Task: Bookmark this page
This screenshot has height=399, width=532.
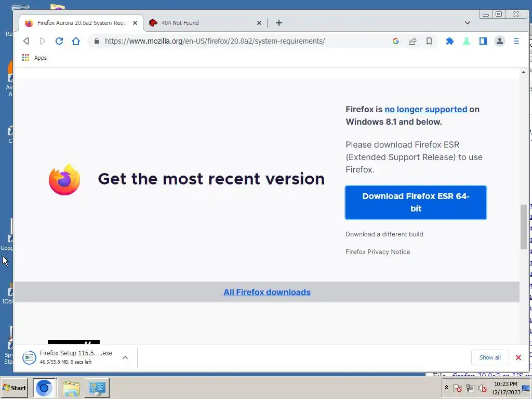Action: [x=429, y=41]
